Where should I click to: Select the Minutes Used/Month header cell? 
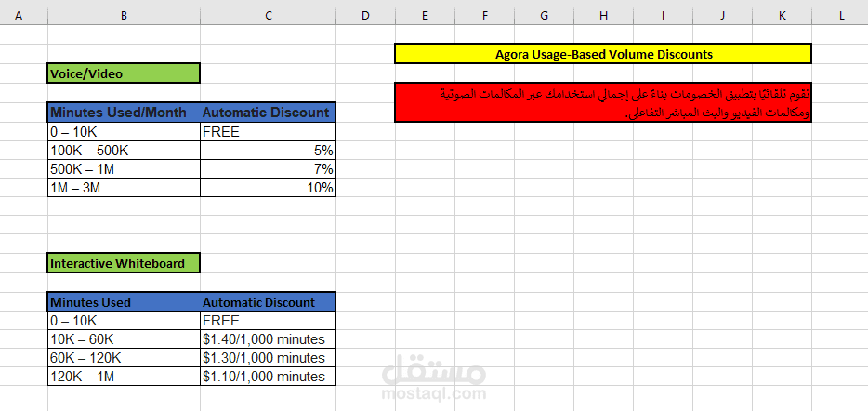click(x=124, y=113)
